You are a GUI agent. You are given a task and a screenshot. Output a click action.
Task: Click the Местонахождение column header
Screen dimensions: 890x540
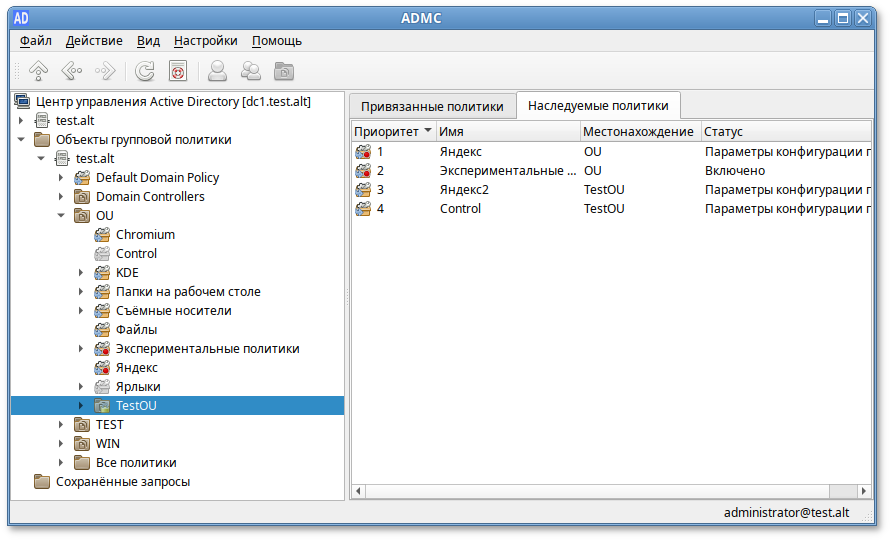(638, 131)
